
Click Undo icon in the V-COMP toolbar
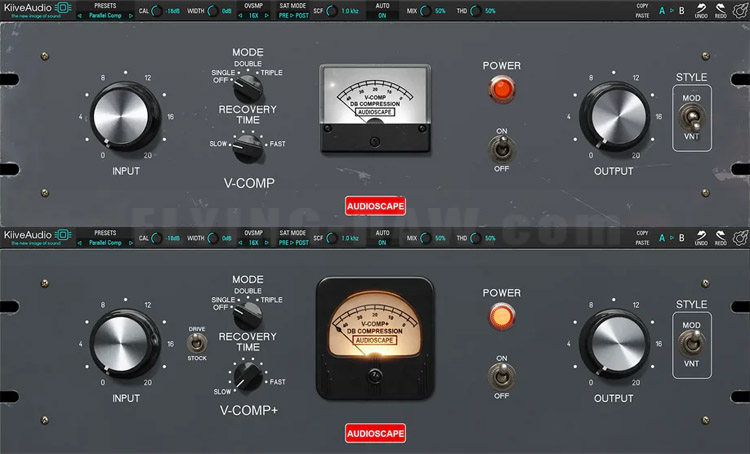tap(701, 10)
